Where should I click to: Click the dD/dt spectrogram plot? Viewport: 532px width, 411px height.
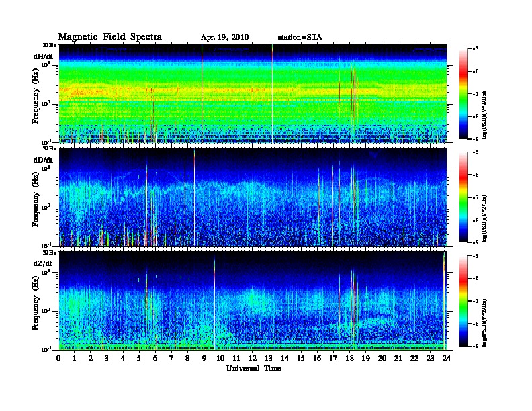[253, 197]
